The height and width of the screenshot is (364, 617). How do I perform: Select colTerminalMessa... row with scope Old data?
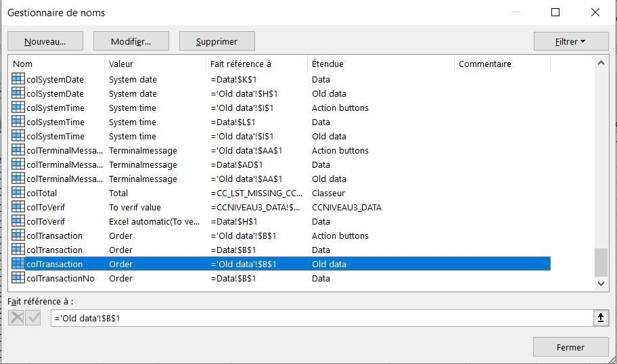(281, 179)
